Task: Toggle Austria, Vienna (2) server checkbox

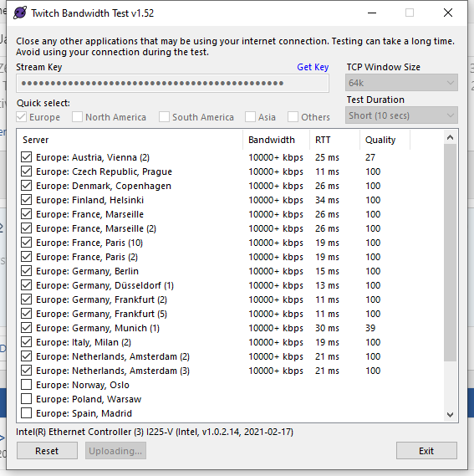Action: (x=27, y=157)
